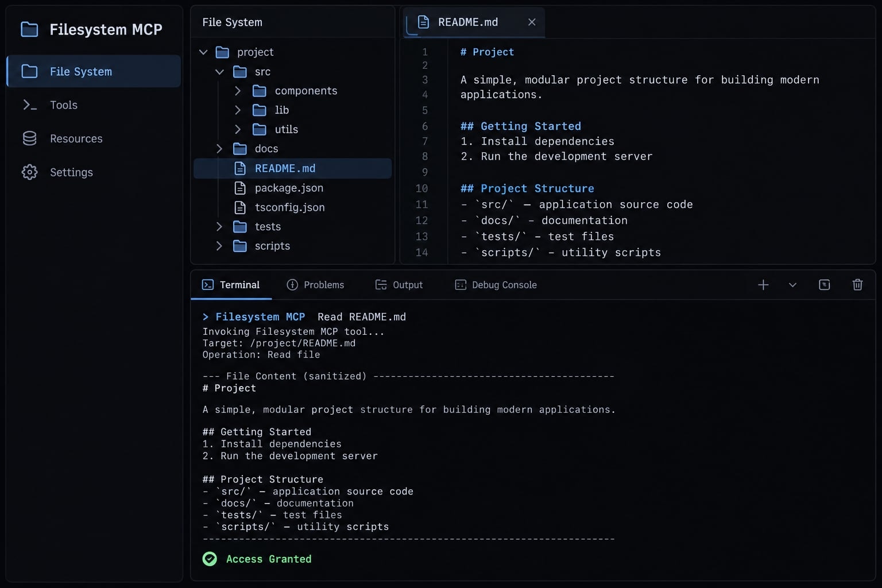Click line number 10 in the editor gutter
The width and height of the screenshot is (882, 588).
tap(421, 188)
